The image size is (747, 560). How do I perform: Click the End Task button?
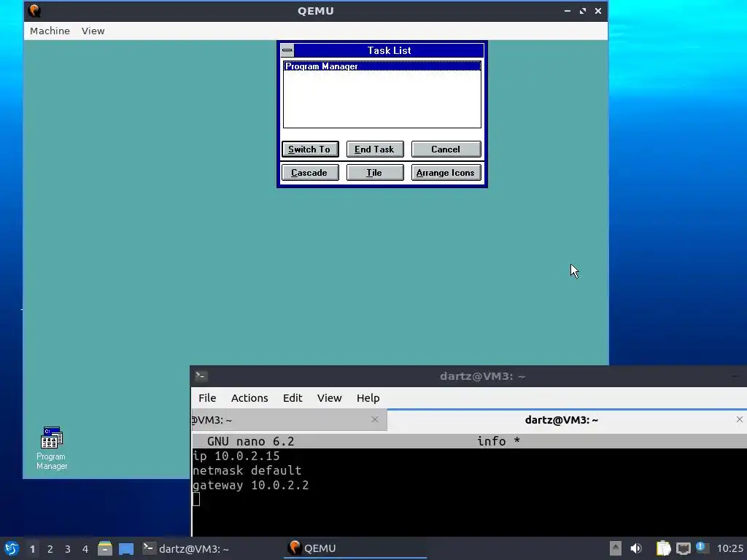coord(375,149)
